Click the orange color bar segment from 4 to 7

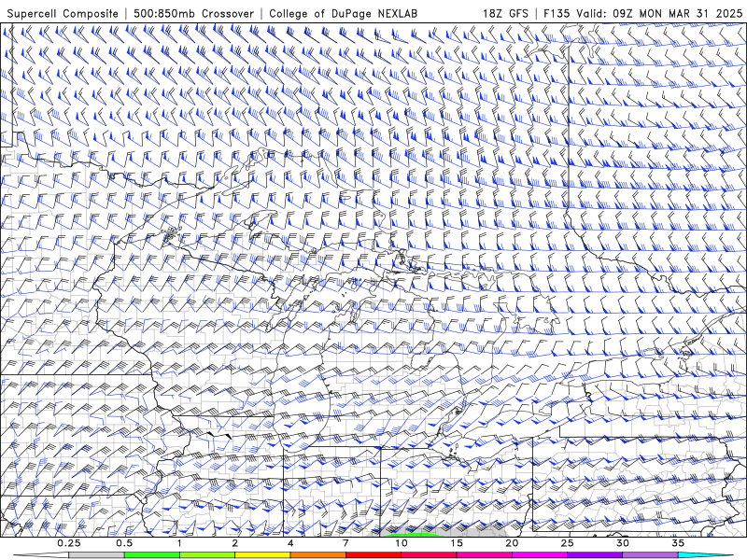317,555
